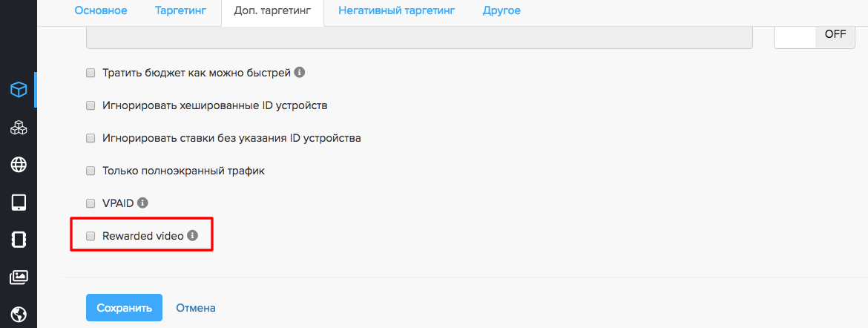Click the gray text input field

[x=420, y=37]
